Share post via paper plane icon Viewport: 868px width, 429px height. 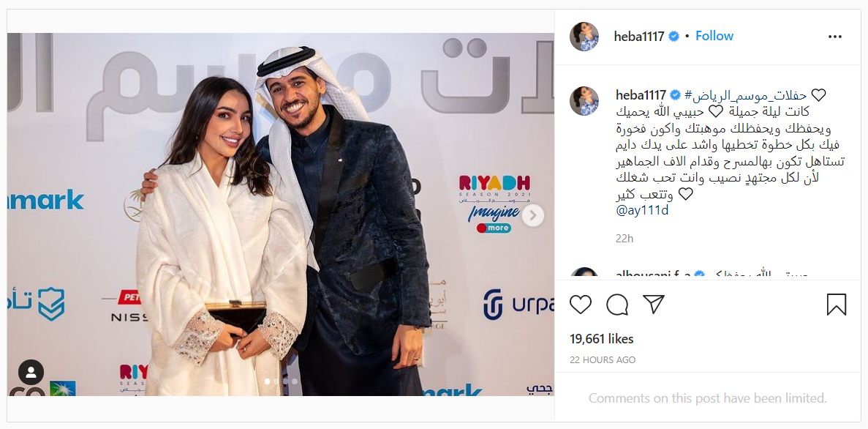[653, 305]
